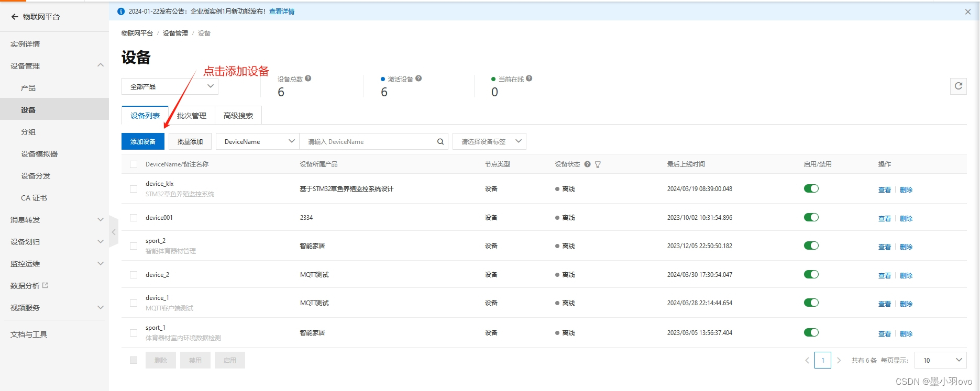Open the 全部产品 product dropdown
Image resolution: width=980 pixels, height=391 pixels.
(x=170, y=86)
